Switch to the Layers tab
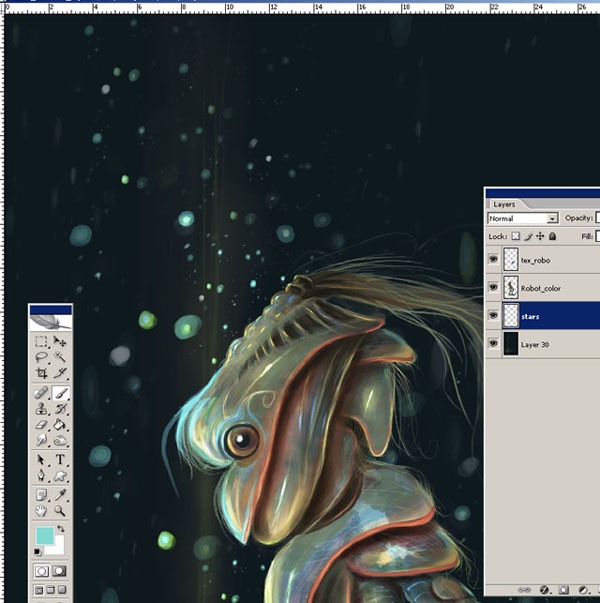Screen dimensions: 600x603 (x=504, y=204)
